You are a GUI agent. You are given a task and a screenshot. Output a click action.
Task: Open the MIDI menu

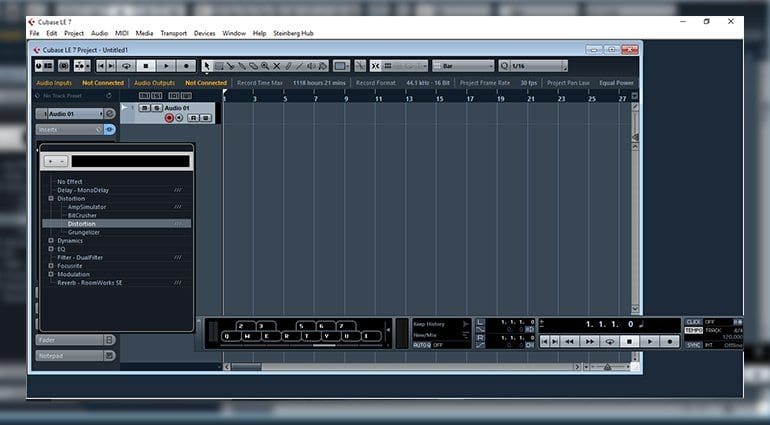coord(122,33)
